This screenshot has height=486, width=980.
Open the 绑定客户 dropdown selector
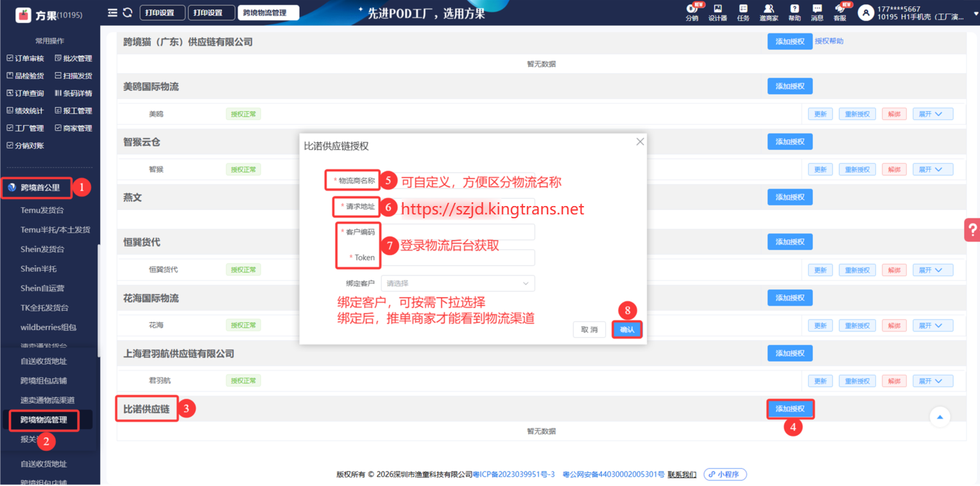pos(458,283)
